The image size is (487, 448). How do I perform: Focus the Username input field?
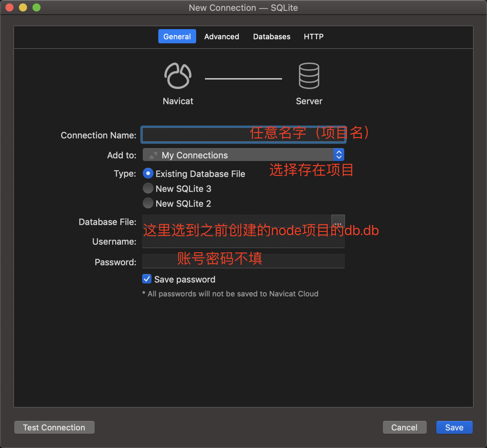coord(243,241)
